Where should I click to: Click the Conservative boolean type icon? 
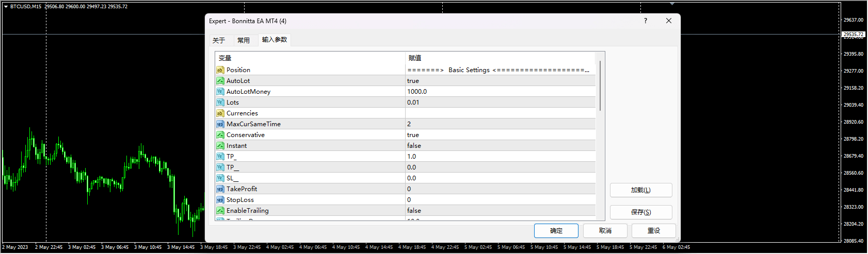(x=220, y=135)
